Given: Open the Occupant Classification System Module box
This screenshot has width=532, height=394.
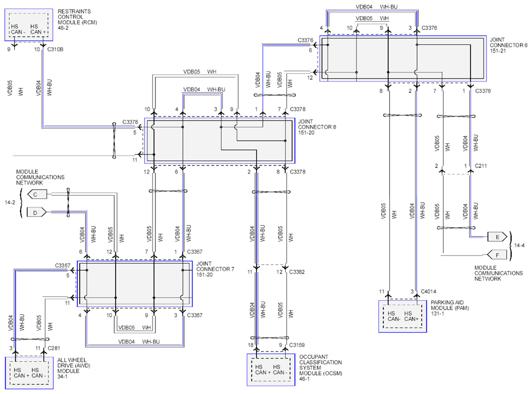Looking at the screenshot, I should pyautogui.click(x=271, y=370).
